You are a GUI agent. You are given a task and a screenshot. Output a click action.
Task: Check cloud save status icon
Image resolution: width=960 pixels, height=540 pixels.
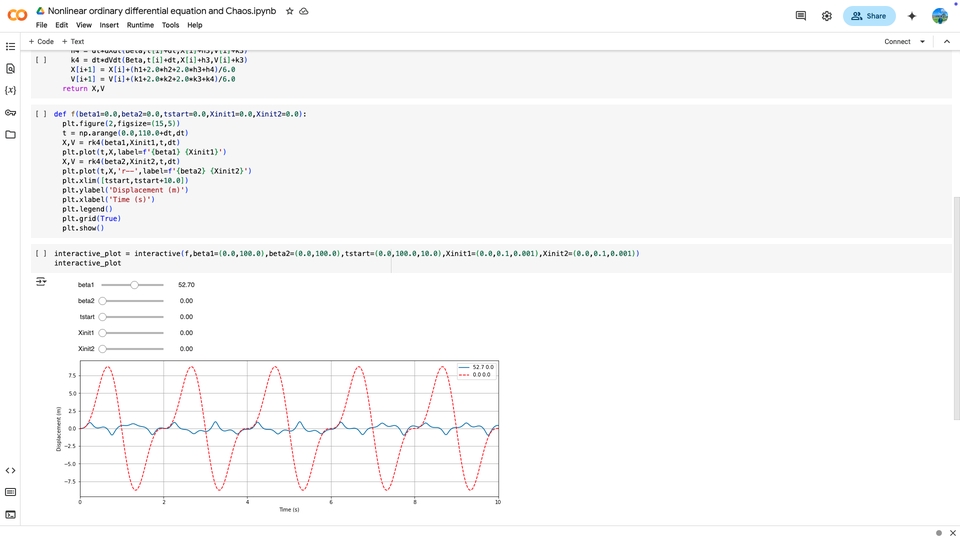click(304, 11)
